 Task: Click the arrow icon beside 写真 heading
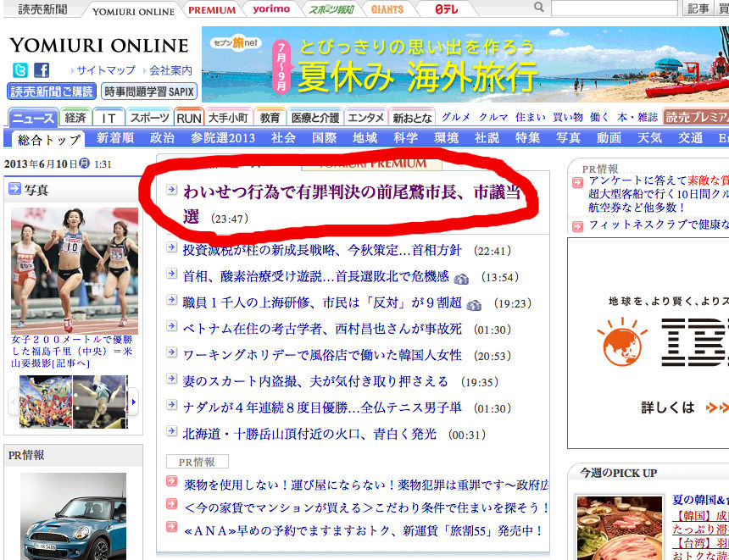tap(15, 188)
